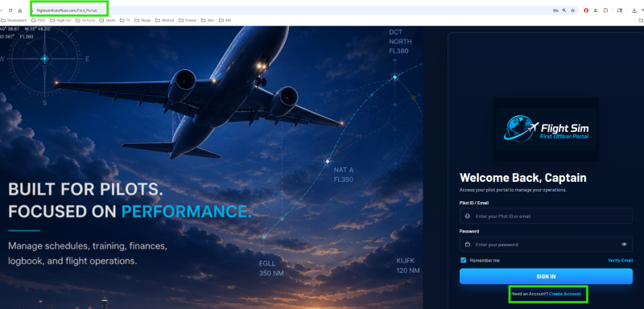Click the user icon in Pilot ID field

[468, 216]
